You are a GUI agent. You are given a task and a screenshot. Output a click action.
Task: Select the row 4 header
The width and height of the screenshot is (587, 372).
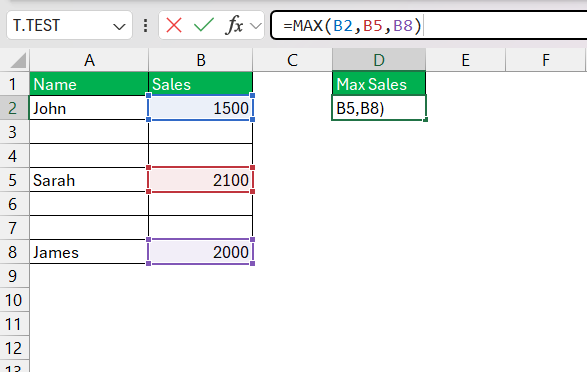14,156
